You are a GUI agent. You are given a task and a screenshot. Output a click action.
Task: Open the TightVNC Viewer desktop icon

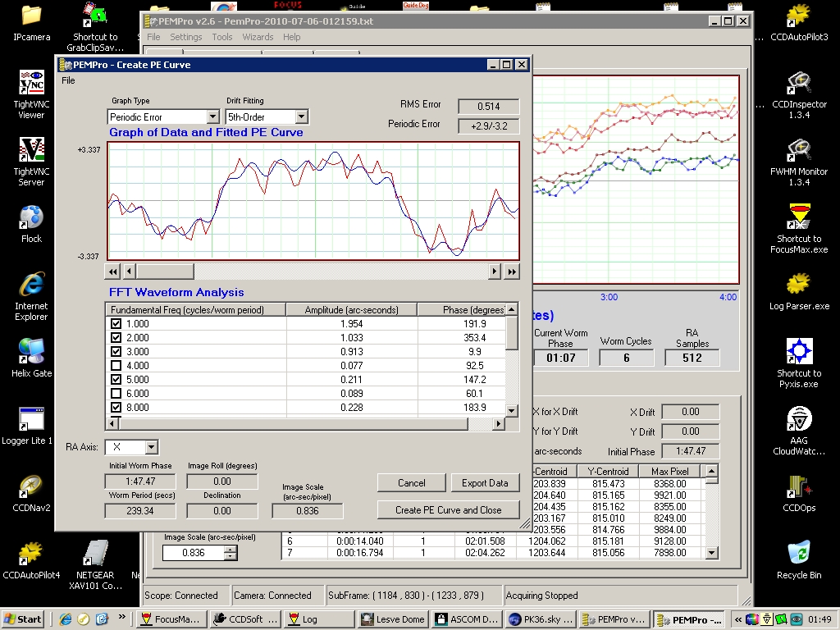pyautogui.click(x=31, y=83)
